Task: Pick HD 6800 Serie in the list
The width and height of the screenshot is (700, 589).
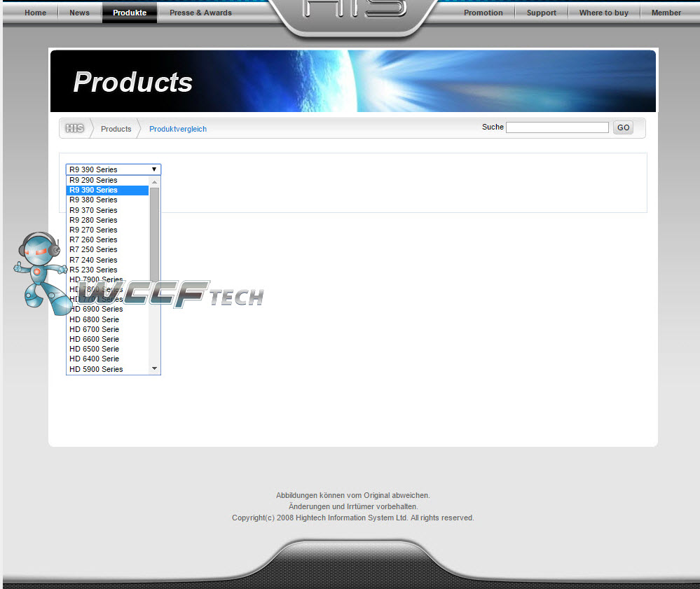Action: click(108, 319)
